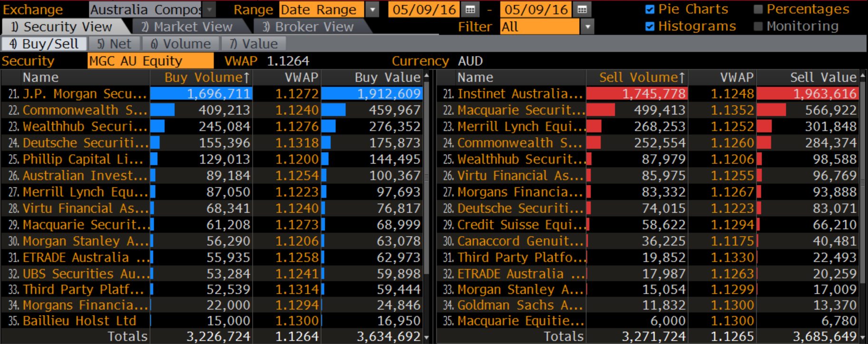Open the Date Range selector field
The image size is (868, 344).
tap(322, 9)
